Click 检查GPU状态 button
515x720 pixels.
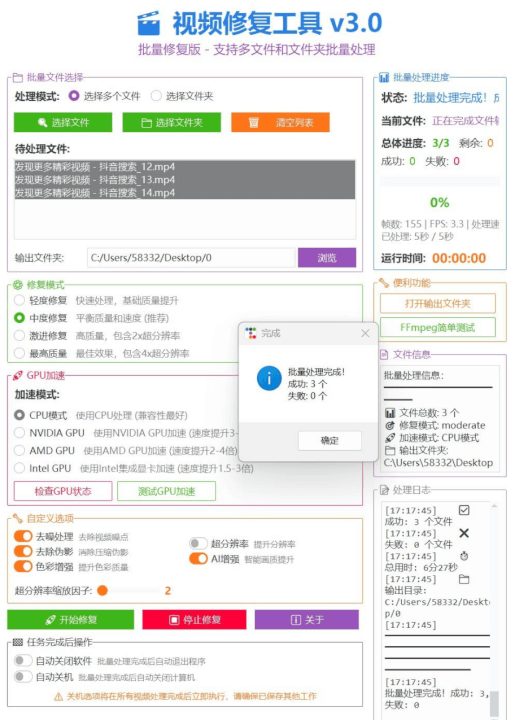[63, 491]
